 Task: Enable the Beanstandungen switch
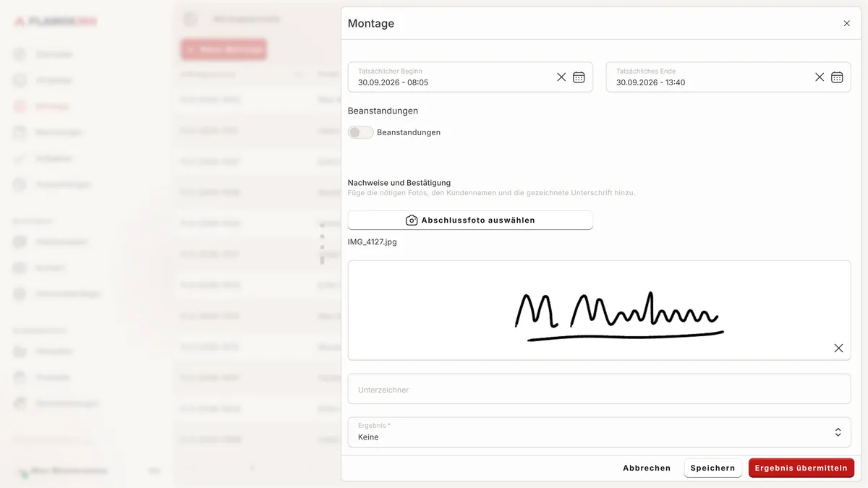(x=360, y=132)
